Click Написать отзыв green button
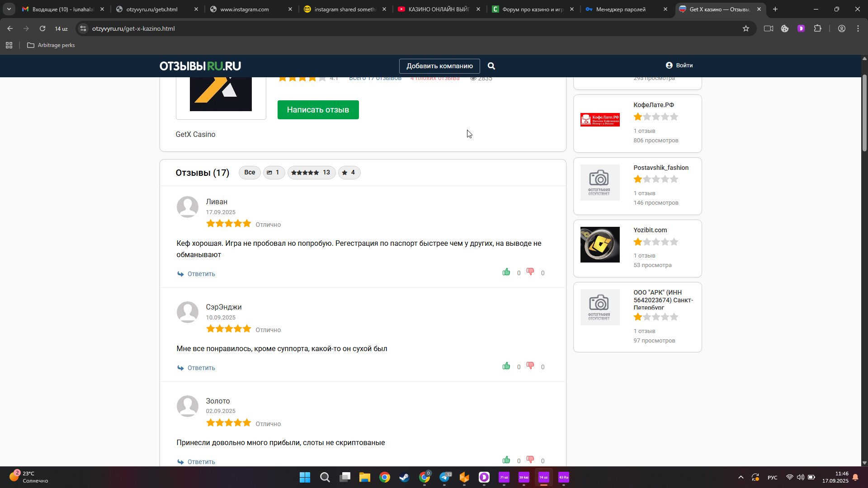This screenshot has width=868, height=488. pos(318,110)
